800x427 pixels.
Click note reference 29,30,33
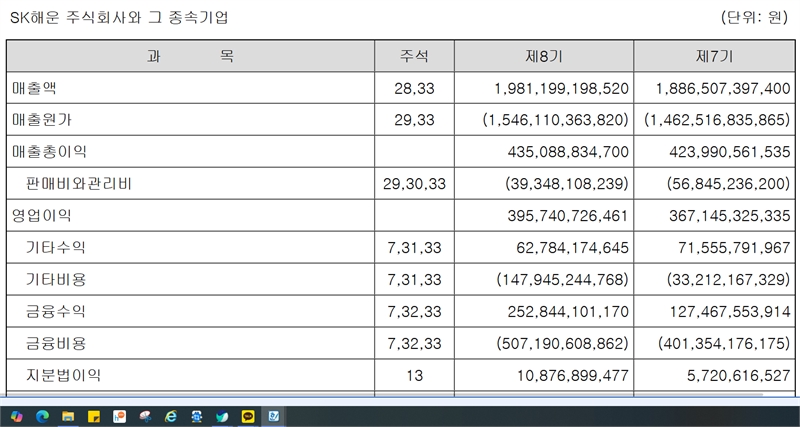pos(414,184)
